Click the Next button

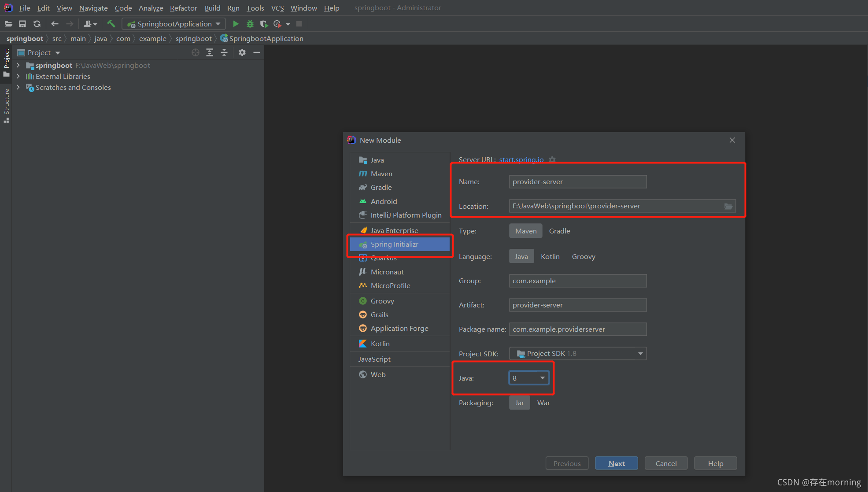point(616,463)
